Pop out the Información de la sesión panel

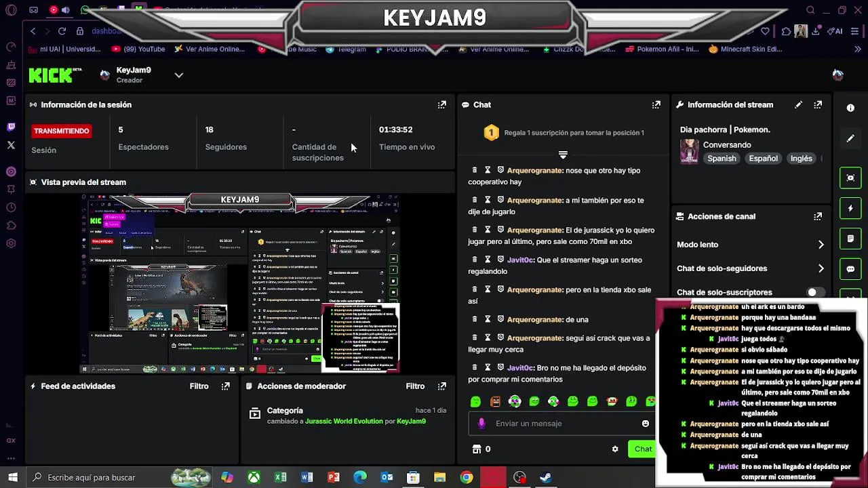click(442, 104)
